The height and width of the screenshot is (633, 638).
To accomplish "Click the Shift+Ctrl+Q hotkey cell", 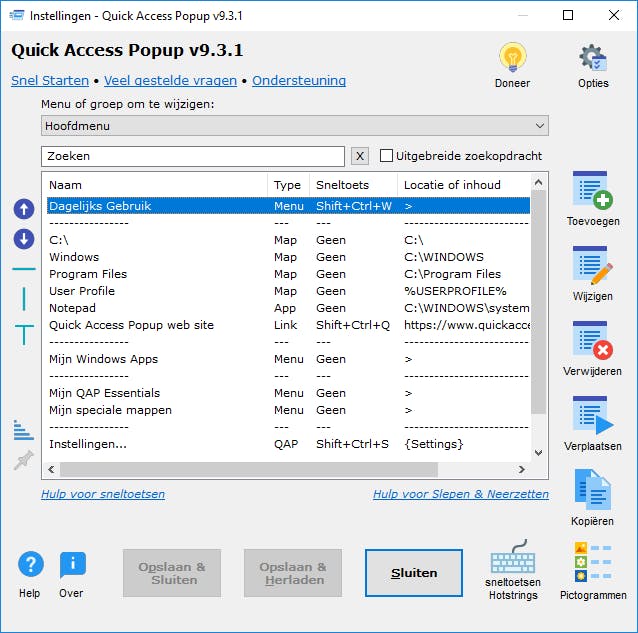I will point(353,325).
